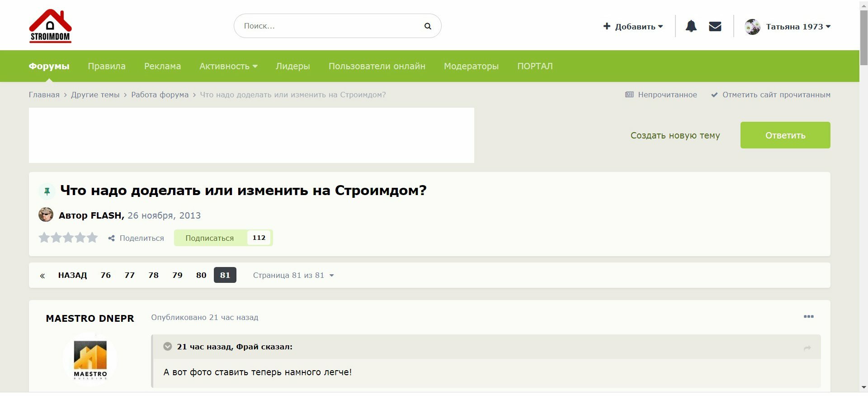The height and width of the screenshot is (396, 868).
Task: Open the messages envelope icon
Action: click(x=715, y=26)
